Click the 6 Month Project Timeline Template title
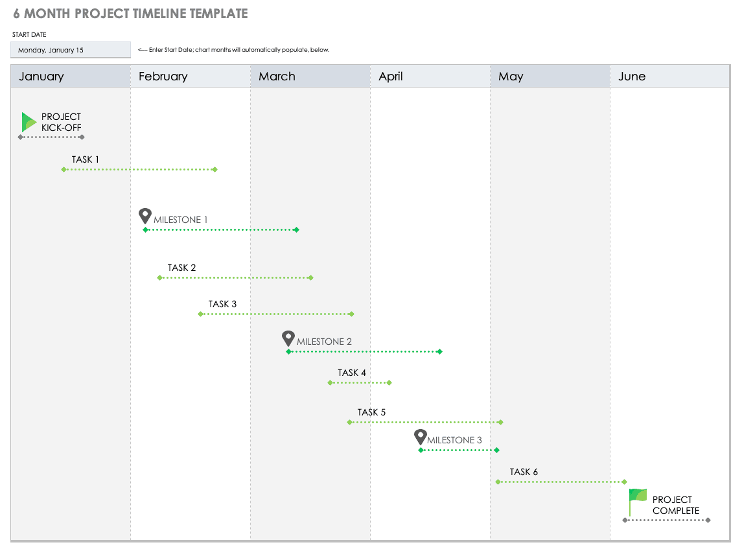Screen dimensions: 742x560 tap(131, 13)
